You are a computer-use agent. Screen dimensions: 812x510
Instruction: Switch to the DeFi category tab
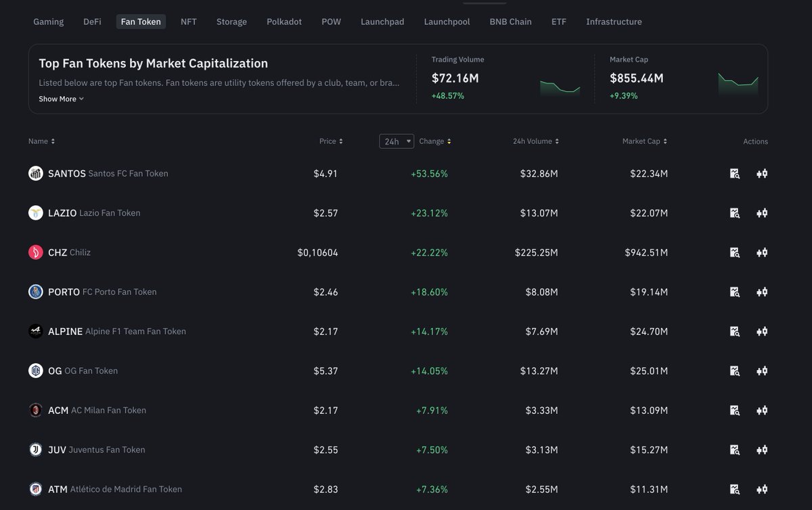(92, 22)
